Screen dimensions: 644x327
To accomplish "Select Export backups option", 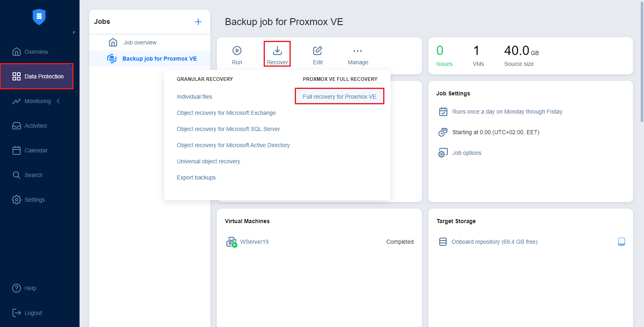I will pos(196,177).
